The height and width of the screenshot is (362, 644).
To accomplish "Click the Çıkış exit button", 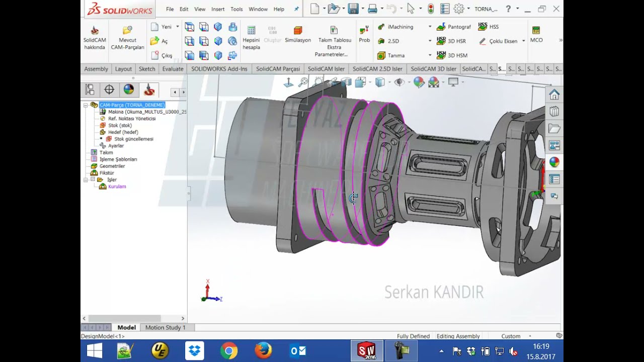I will click(x=162, y=55).
